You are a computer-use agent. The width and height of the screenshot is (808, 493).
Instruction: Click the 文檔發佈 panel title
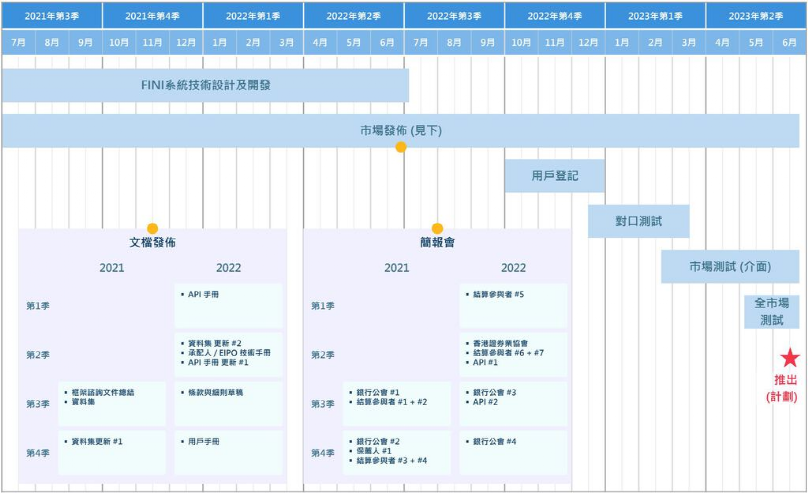[153, 242]
